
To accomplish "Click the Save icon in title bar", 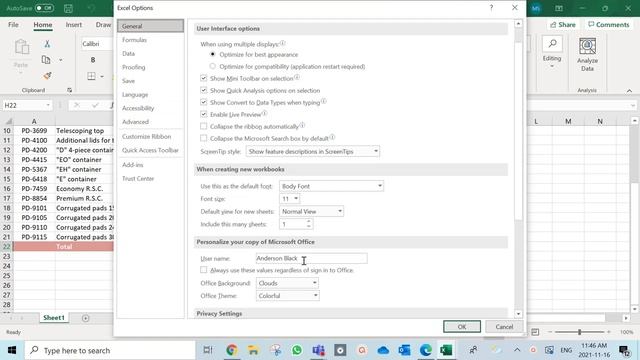I will click(68, 8).
